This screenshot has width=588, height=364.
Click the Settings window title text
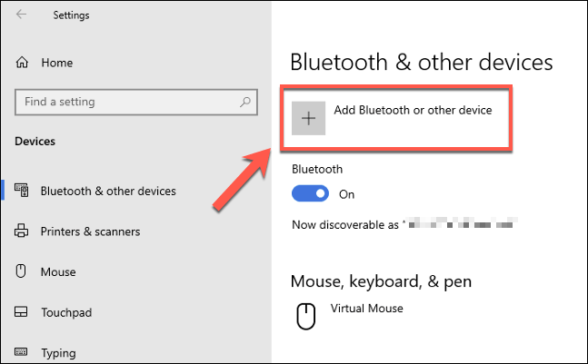pyautogui.click(x=72, y=15)
